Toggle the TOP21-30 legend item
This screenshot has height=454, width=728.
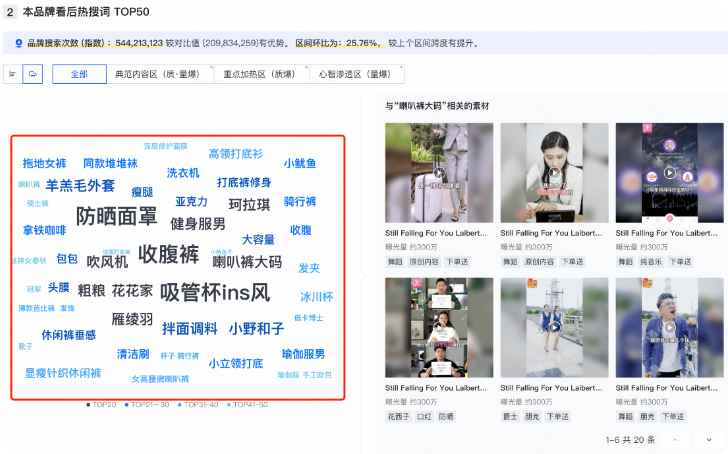[x=147, y=405]
